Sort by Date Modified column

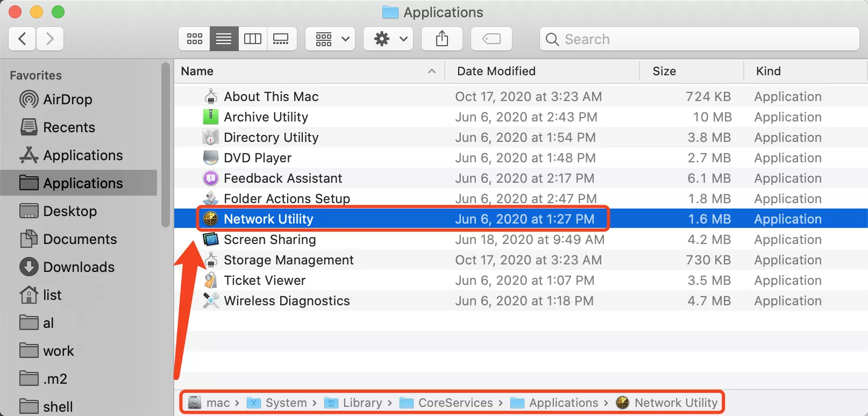pos(542,71)
